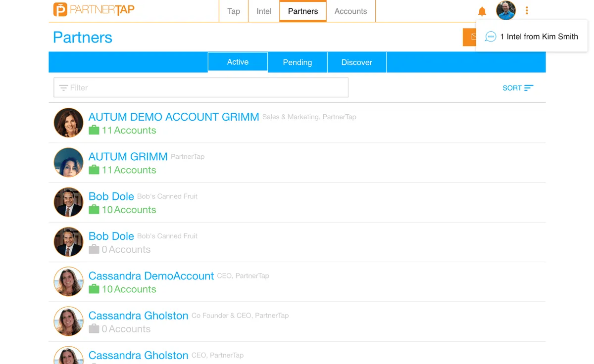Viewport: 594px width, 364px height.
Task: Click the Partners page heading
Action: [83, 38]
